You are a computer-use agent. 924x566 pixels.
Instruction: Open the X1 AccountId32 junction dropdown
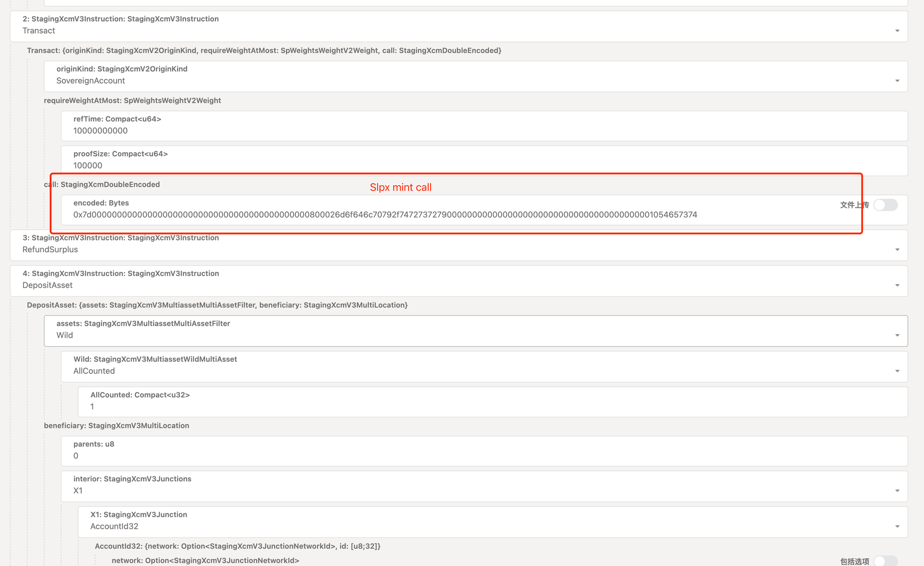click(897, 527)
